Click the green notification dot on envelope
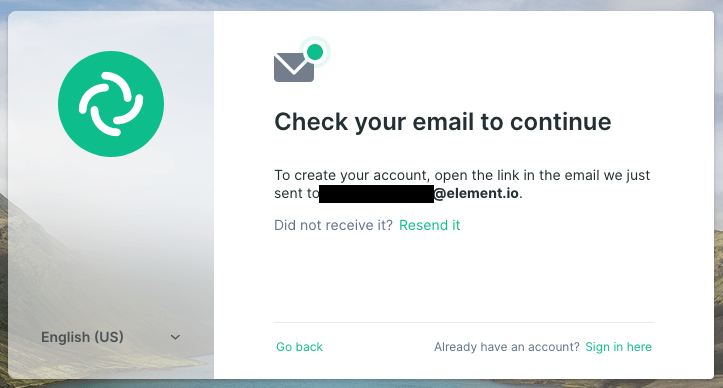The height and width of the screenshot is (388, 723). click(x=315, y=52)
